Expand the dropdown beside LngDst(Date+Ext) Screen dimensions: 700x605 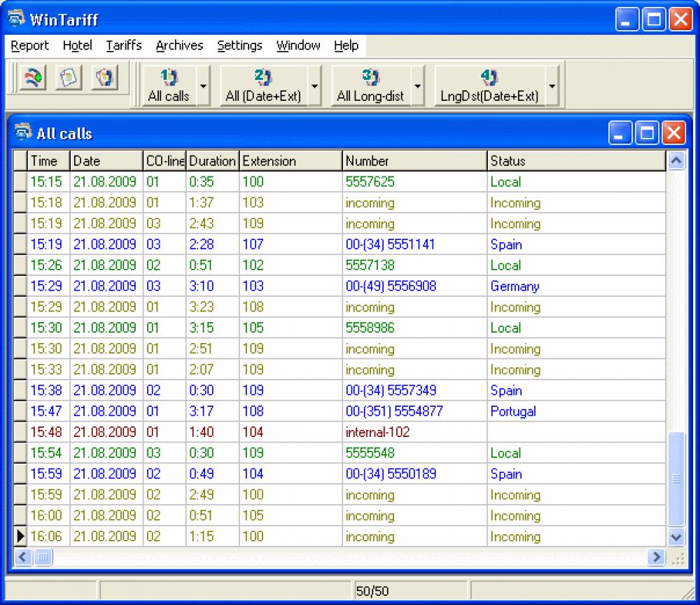click(x=552, y=85)
